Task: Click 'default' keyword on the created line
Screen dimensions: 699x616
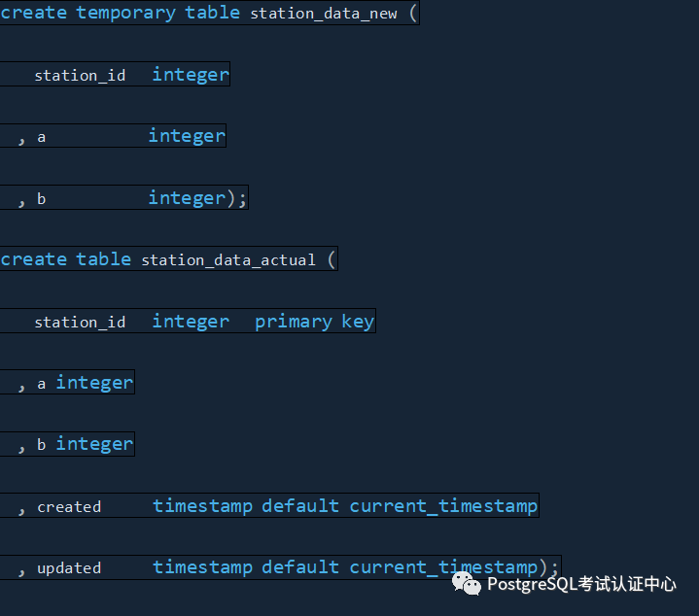Action: [300, 506]
